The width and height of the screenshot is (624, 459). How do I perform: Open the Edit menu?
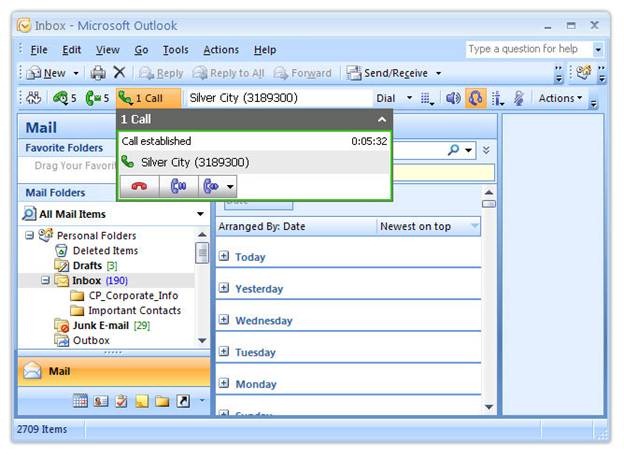click(72, 50)
